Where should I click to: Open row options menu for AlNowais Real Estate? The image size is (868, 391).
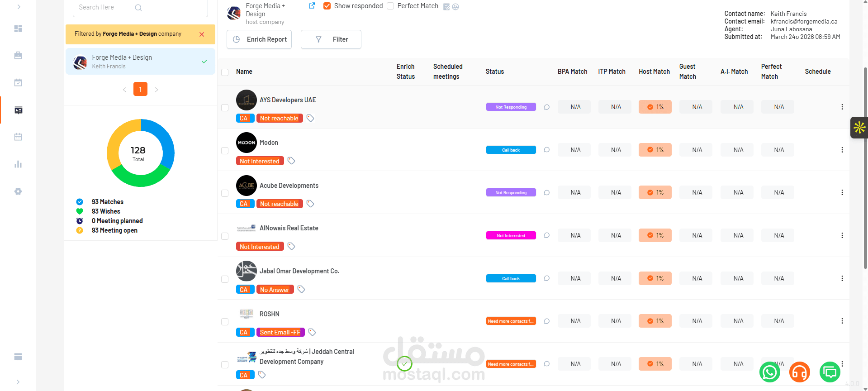coord(842,235)
